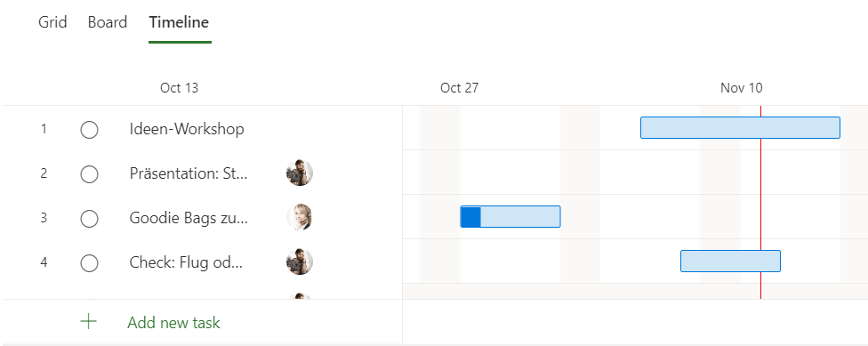Mark Ideen-Workshop task as complete
The width and height of the screenshot is (868, 346).
click(89, 130)
